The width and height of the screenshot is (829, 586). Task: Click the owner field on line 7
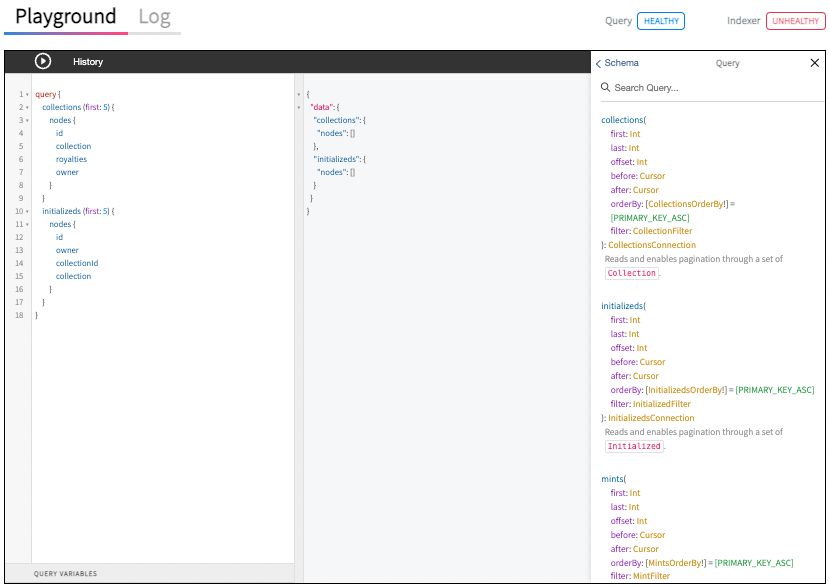(67, 172)
